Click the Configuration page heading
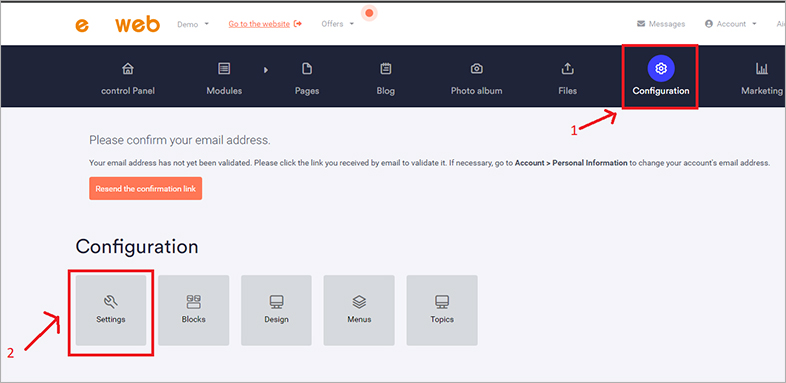This screenshot has height=383, width=786. pyautogui.click(x=137, y=247)
